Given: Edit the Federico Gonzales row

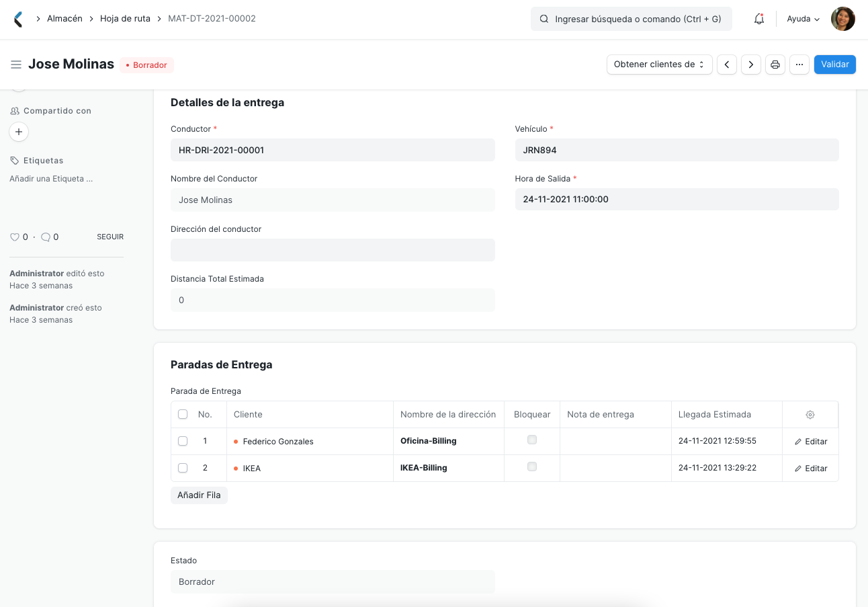Looking at the screenshot, I should pyautogui.click(x=811, y=442).
